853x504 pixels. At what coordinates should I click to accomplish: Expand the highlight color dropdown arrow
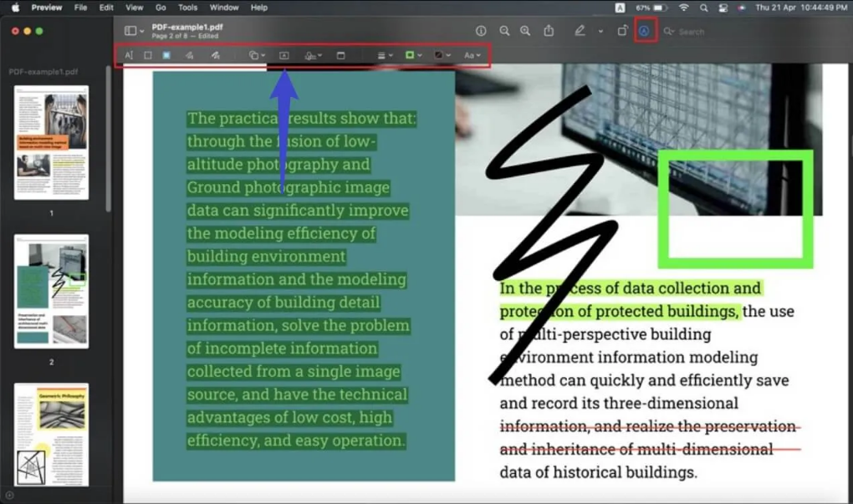coord(600,32)
